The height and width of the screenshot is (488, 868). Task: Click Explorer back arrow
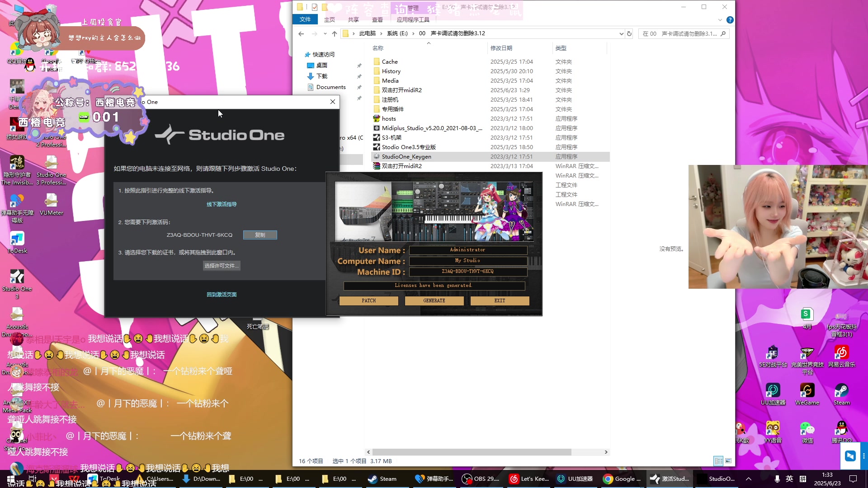(301, 33)
